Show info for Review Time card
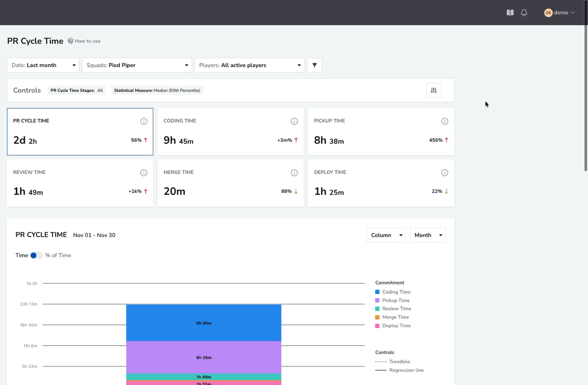 click(x=144, y=173)
